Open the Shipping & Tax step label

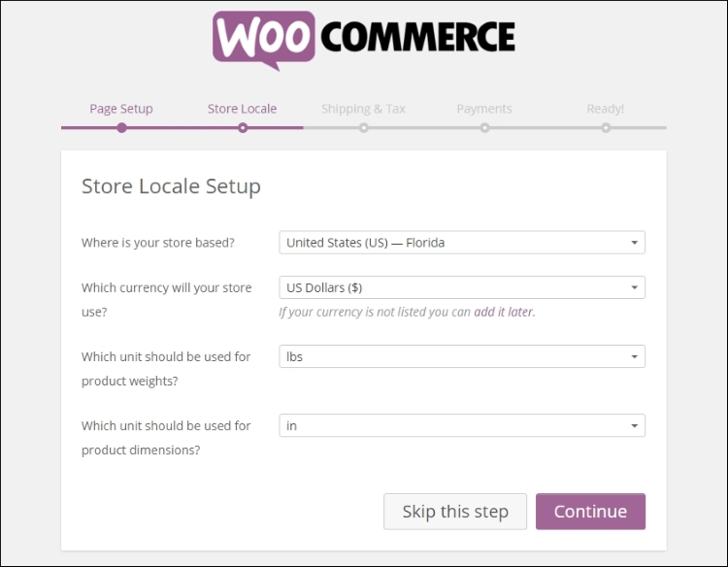[x=363, y=109]
